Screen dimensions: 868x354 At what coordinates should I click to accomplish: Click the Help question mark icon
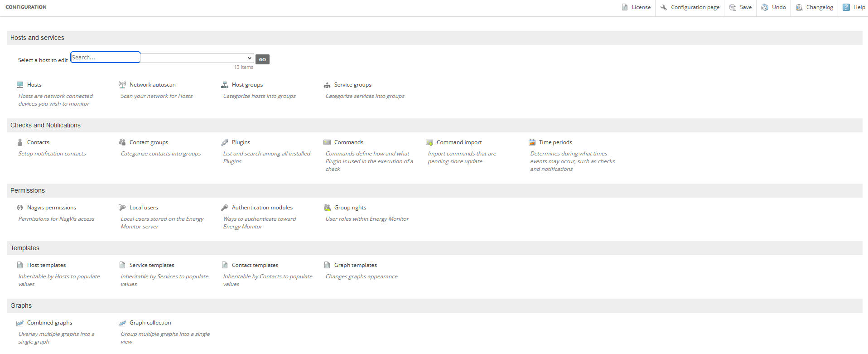point(846,7)
